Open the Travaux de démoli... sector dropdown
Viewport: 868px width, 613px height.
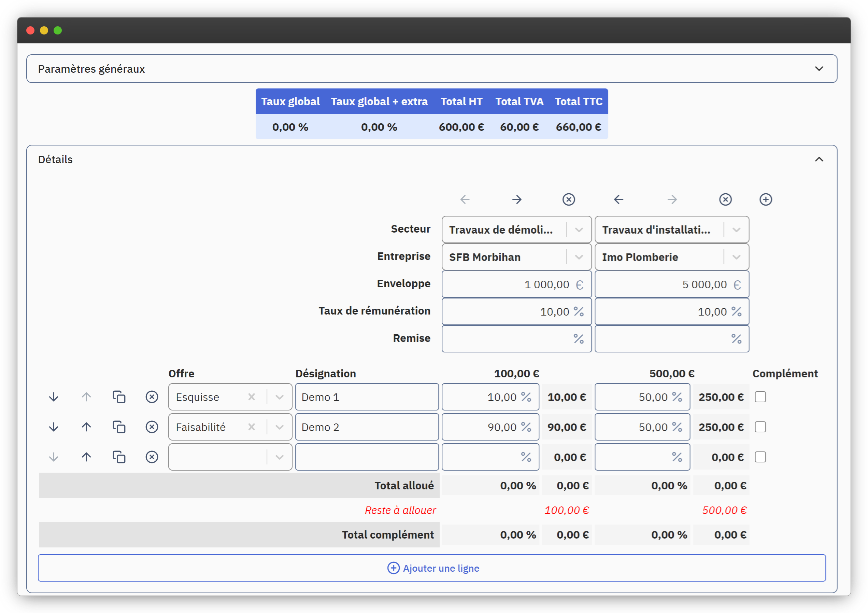point(579,229)
